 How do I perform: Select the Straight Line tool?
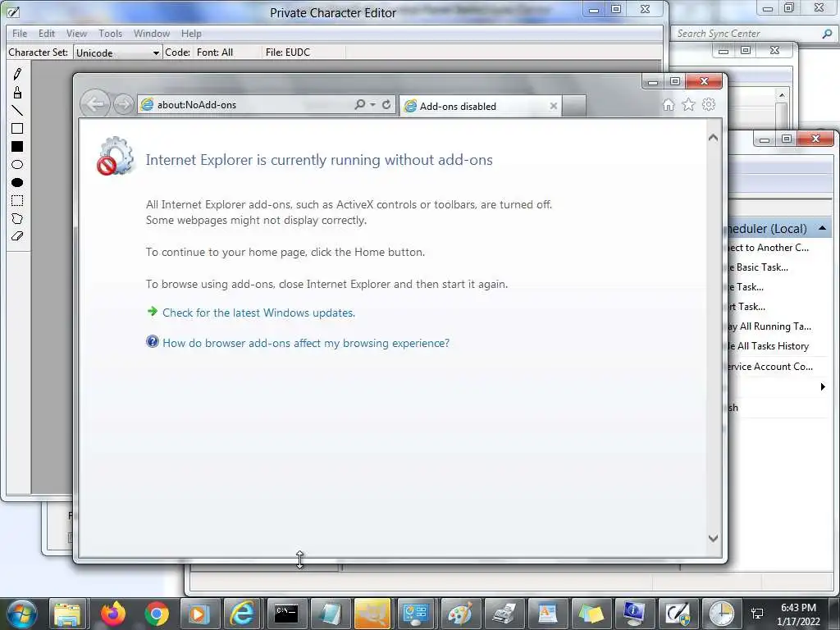click(x=17, y=111)
